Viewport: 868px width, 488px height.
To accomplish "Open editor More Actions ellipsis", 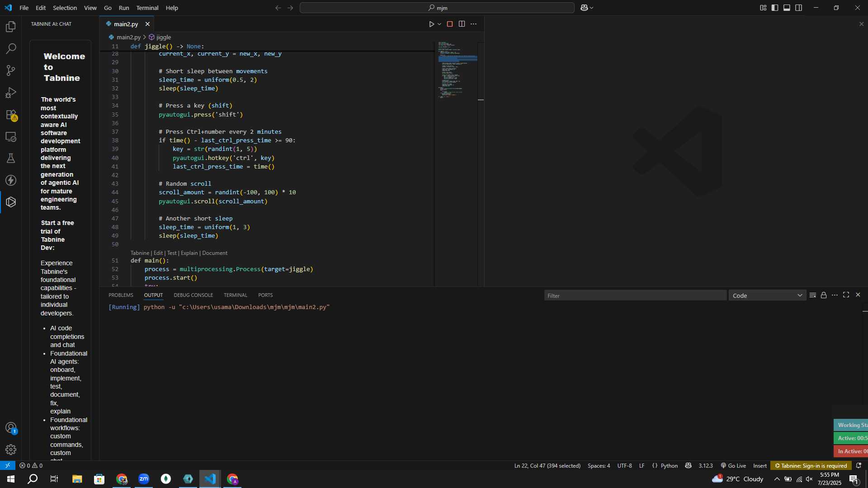I will pos(473,24).
